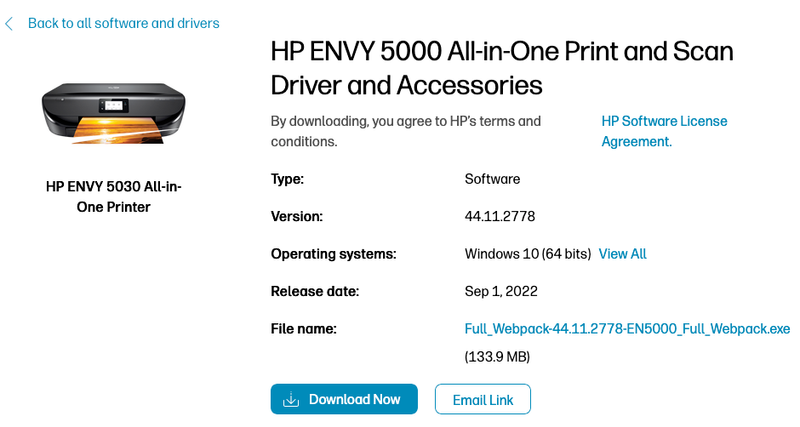The width and height of the screenshot is (800, 427).
Task: Click the File name label
Action: tap(304, 328)
